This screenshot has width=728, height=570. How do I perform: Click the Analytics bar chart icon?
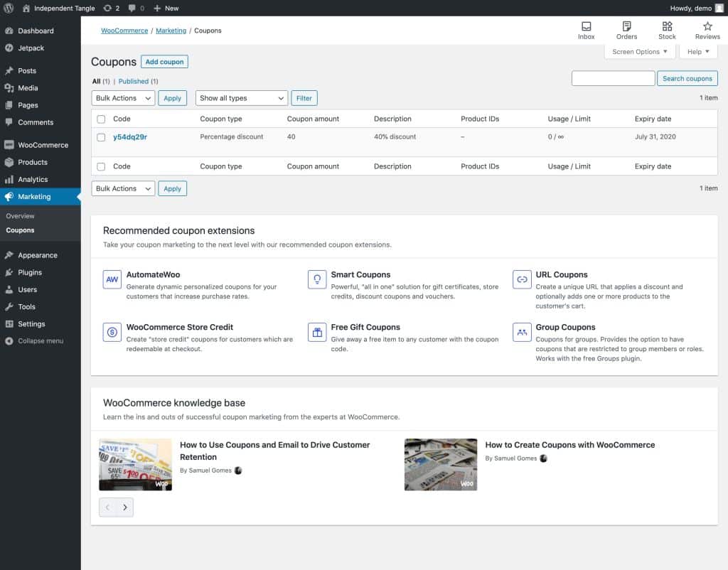9,179
